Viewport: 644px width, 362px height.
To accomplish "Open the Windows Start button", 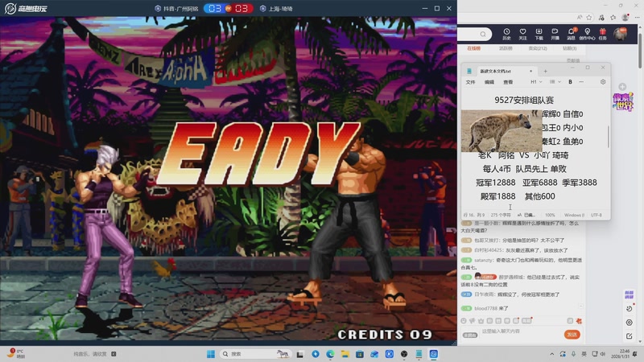I will pos(211,354).
